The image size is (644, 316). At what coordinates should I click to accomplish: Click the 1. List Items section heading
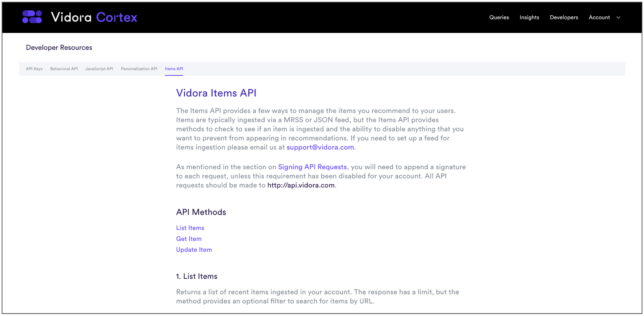tap(197, 276)
